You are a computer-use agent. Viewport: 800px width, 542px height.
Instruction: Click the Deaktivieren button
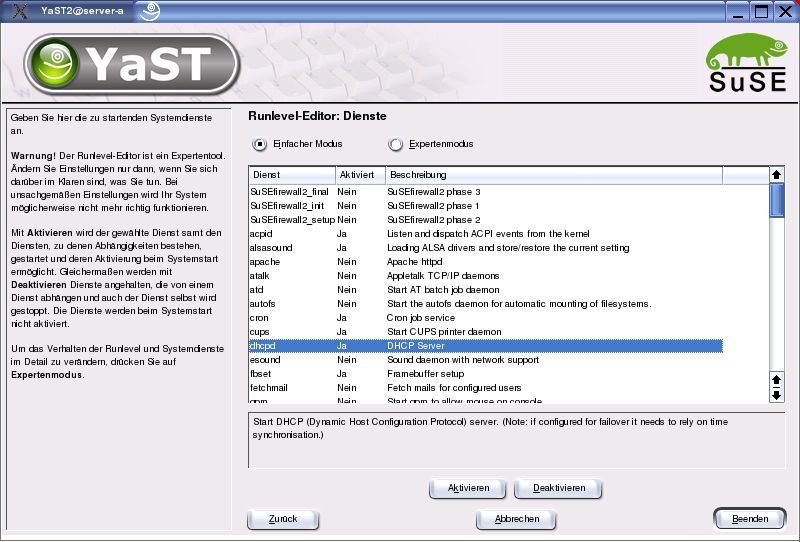[559, 488]
